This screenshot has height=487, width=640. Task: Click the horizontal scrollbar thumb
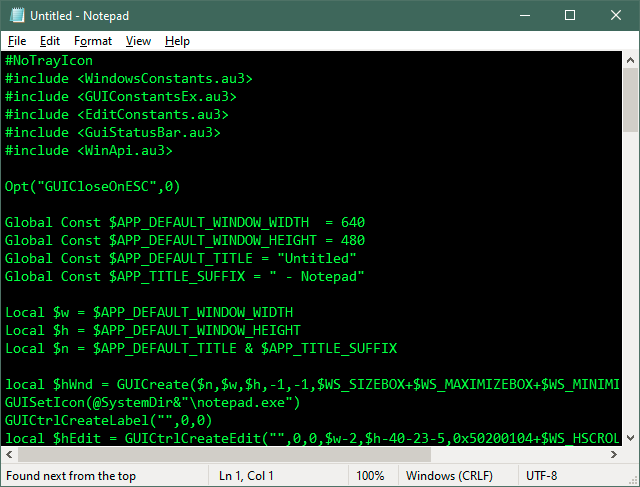(224, 454)
